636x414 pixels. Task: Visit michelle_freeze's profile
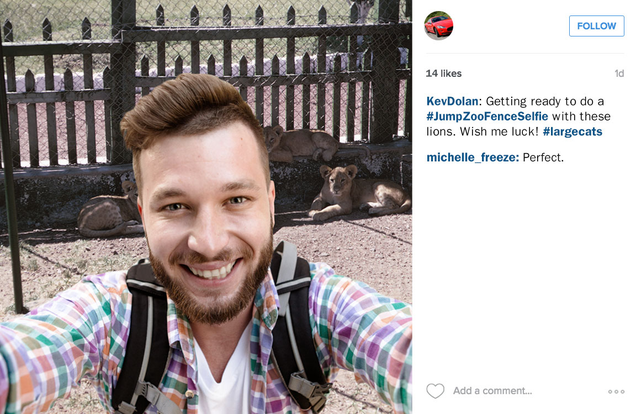point(473,157)
